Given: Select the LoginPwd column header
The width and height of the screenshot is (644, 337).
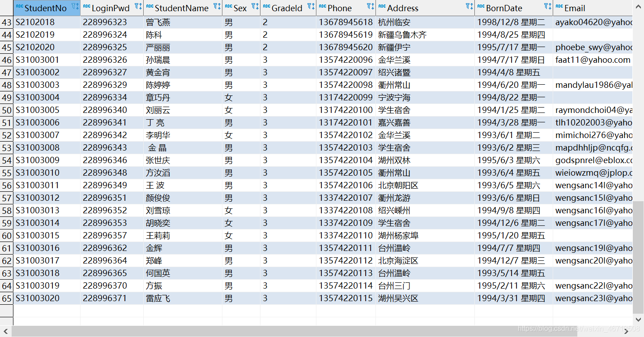Looking at the screenshot, I should click(112, 8).
